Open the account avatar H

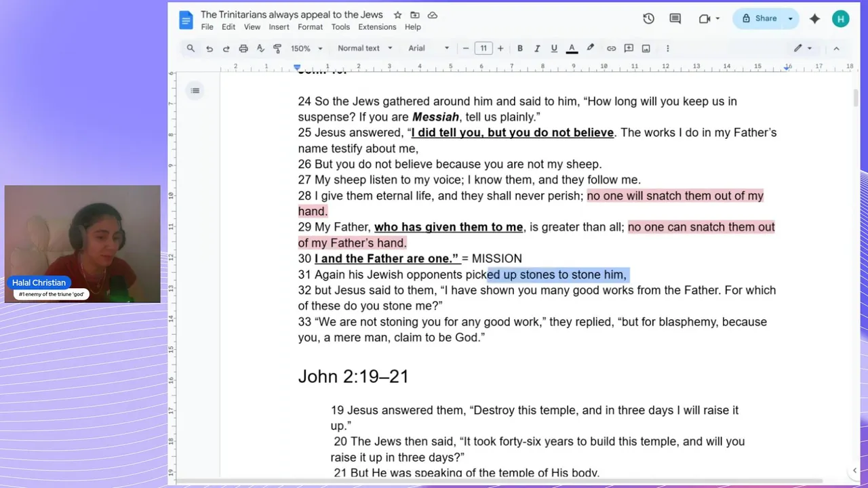[841, 19]
